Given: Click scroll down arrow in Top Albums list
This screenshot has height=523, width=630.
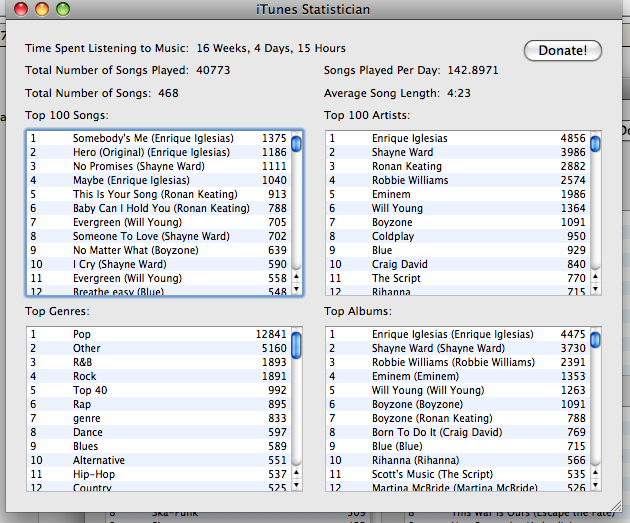Looking at the screenshot, I should (x=595, y=484).
